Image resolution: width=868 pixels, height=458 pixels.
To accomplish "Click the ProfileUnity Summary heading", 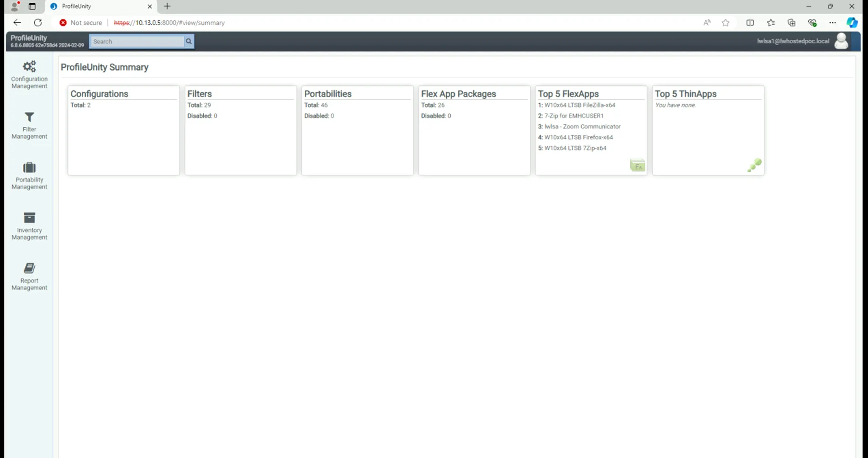I will 105,67.
